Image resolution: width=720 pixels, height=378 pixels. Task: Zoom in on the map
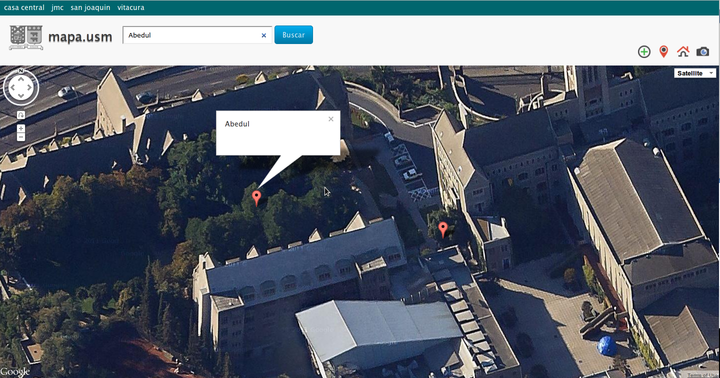tap(21, 129)
